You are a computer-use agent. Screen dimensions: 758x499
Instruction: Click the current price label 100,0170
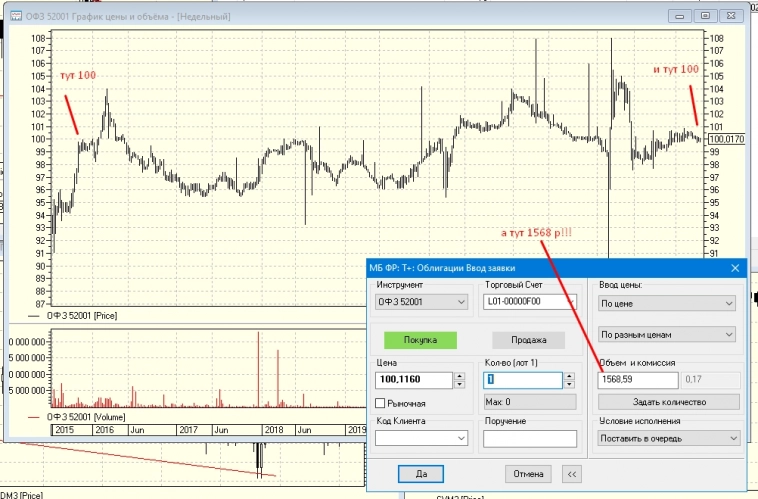point(727,139)
